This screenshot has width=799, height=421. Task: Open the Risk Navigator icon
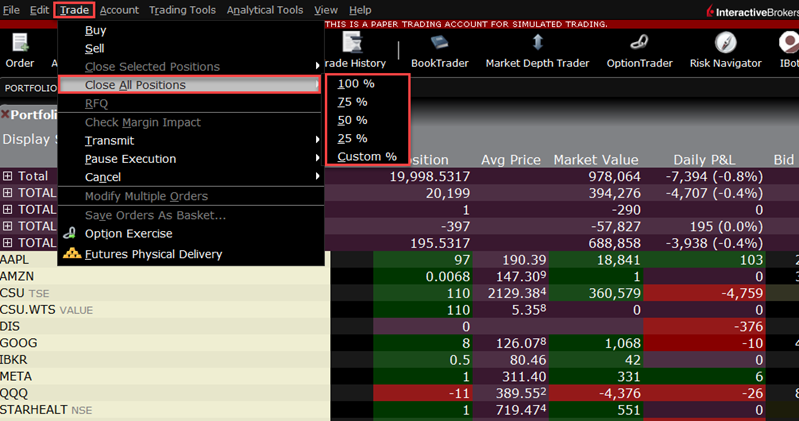pos(725,43)
